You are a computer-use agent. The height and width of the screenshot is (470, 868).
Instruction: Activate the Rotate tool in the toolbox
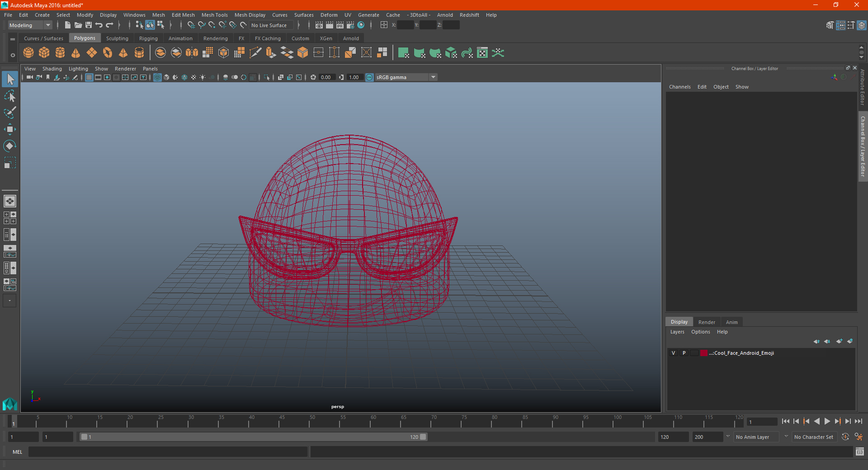click(x=10, y=146)
